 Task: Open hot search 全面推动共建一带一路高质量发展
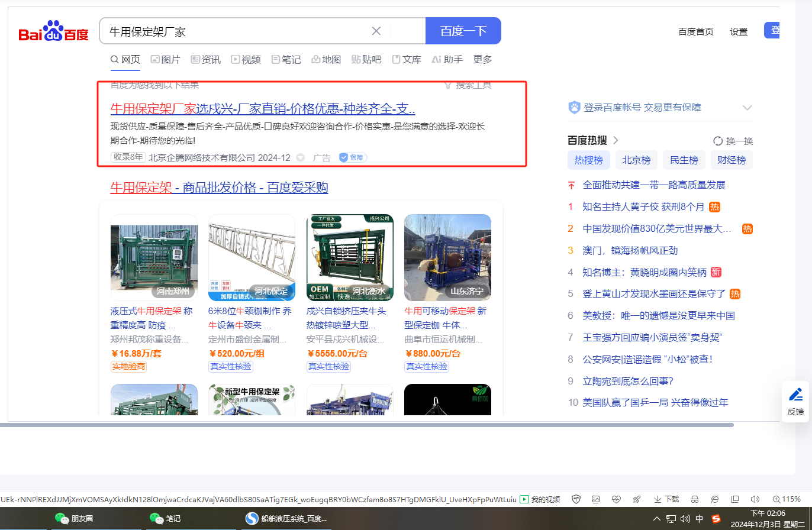(654, 185)
